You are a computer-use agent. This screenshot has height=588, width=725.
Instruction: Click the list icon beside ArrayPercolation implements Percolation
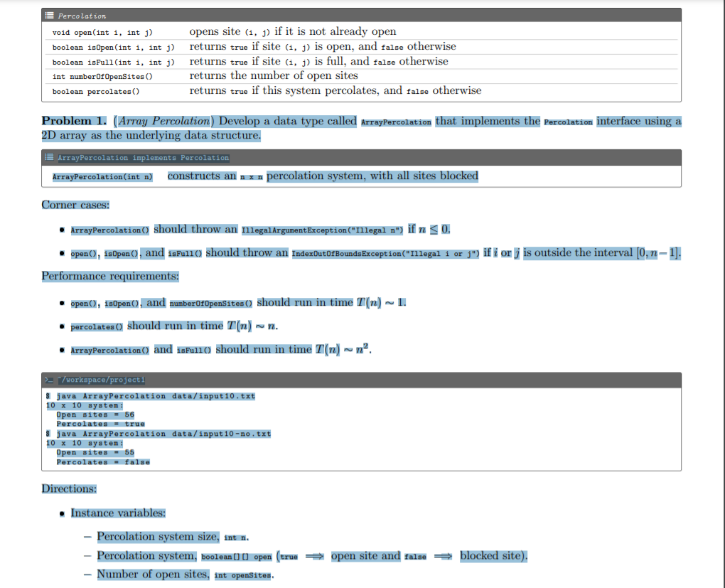48,157
